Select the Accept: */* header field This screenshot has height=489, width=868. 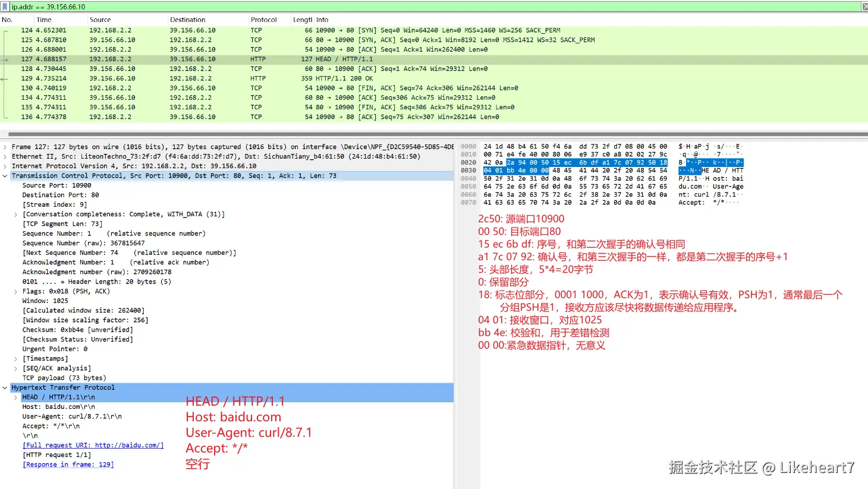click(x=51, y=426)
